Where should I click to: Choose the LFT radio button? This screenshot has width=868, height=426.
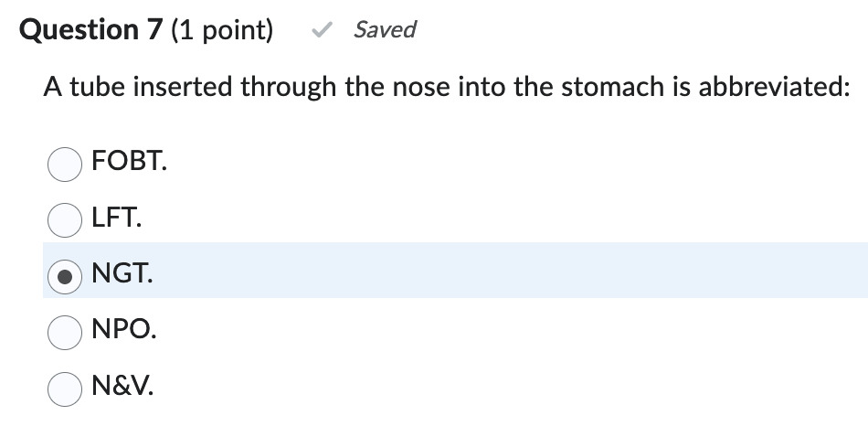point(65,220)
